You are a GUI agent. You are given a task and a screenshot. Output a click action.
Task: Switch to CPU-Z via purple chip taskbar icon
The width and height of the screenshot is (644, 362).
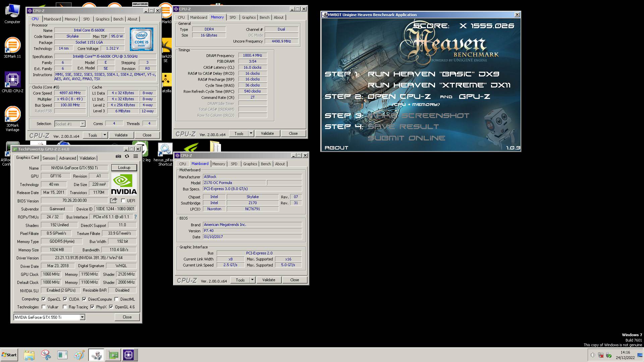tap(128, 355)
